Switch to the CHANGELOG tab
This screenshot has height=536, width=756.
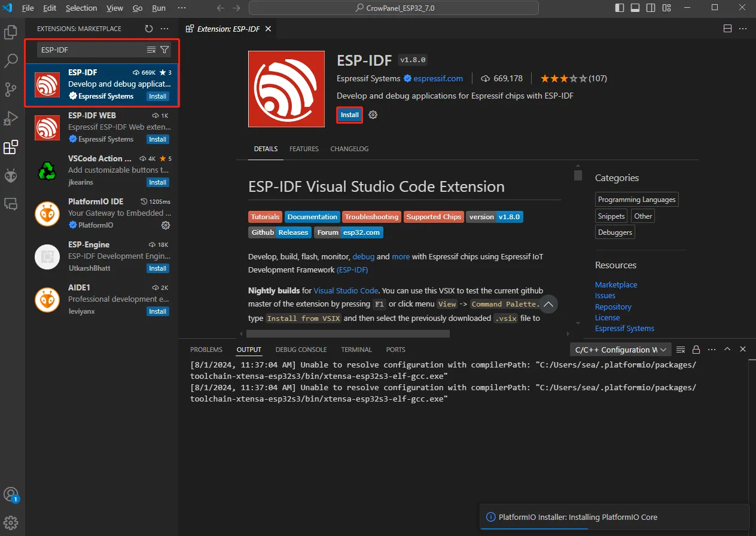[x=349, y=149]
